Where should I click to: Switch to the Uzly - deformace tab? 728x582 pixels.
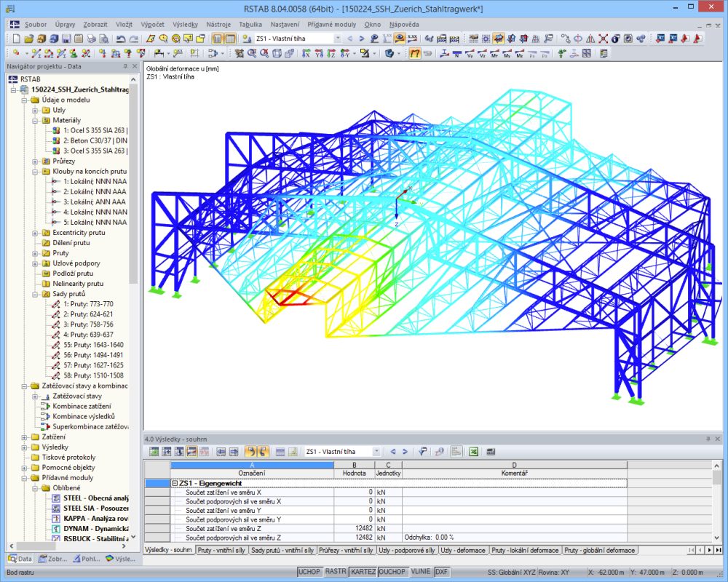tap(462, 551)
